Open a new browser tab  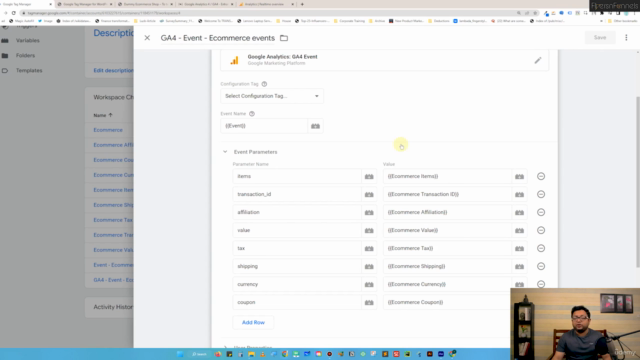pos(302,4)
